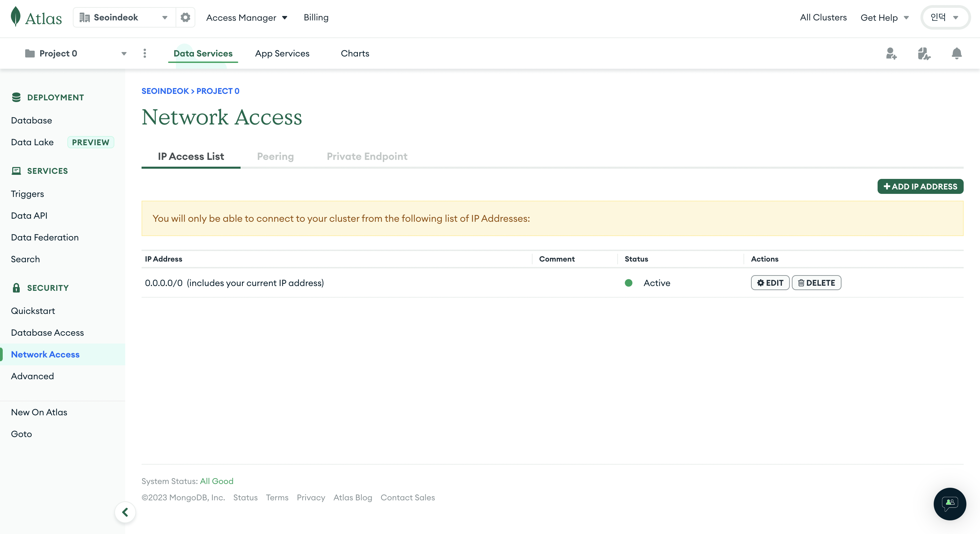980x534 pixels.
Task: Open the footer Status link
Action: [245, 497]
